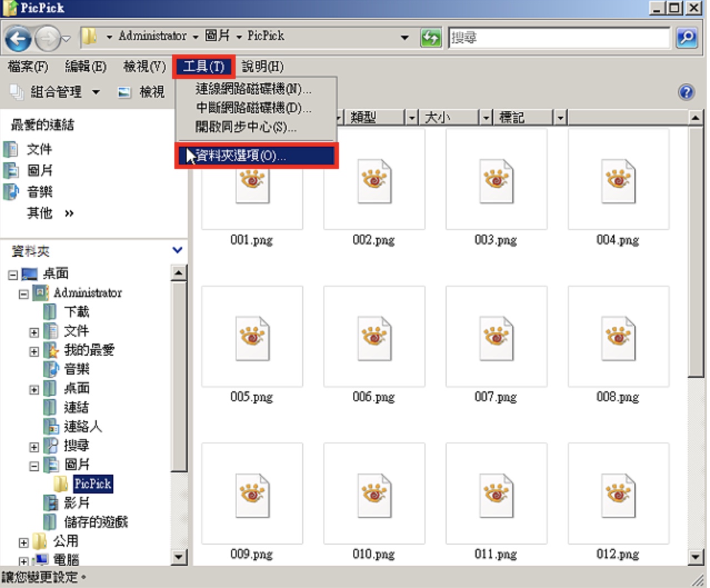The height and width of the screenshot is (588, 710).
Task: Select Administrator node in folder tree
Action: coord(87,292)
